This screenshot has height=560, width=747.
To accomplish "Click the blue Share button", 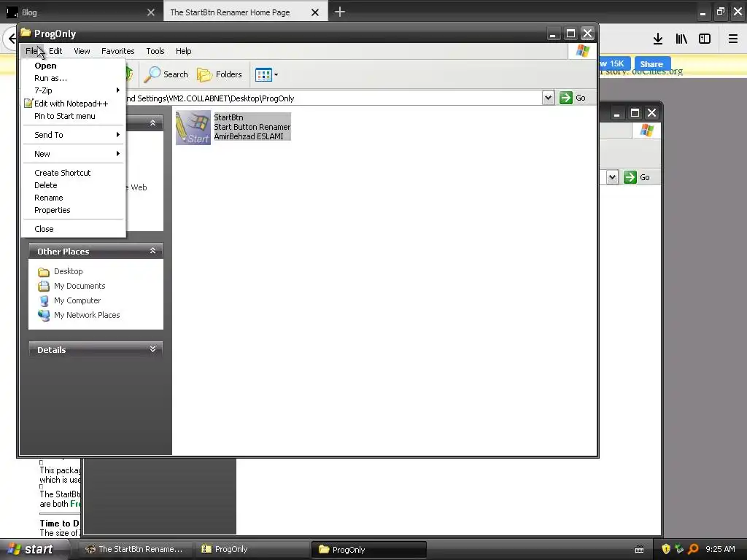I will 651,64.
